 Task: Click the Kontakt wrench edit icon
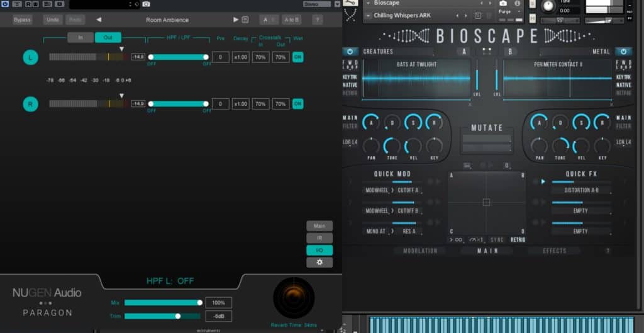(x=350, y=3)
